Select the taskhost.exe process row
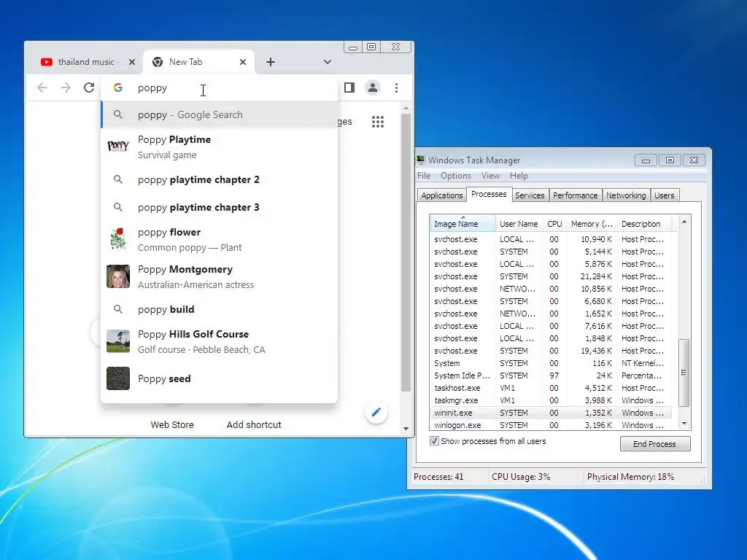Image resolution: width=747 pixels, height=560 pixels. pyautogui.click(x=551, y=388)
